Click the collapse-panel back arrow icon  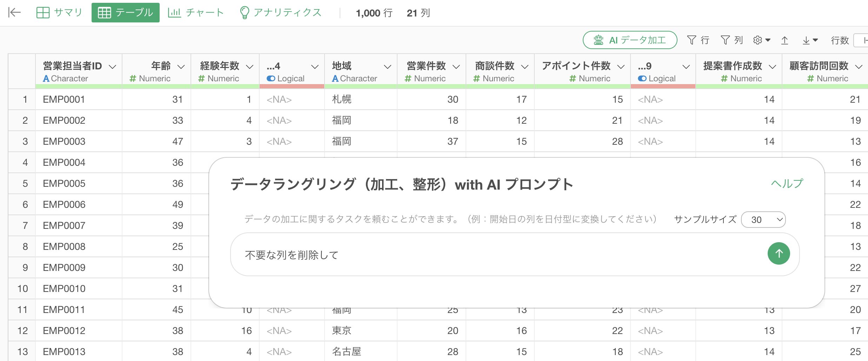[x=14, y=13]
